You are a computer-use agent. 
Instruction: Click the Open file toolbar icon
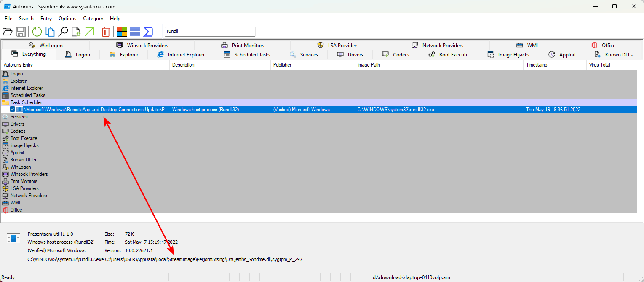click(x=7, y=32)
